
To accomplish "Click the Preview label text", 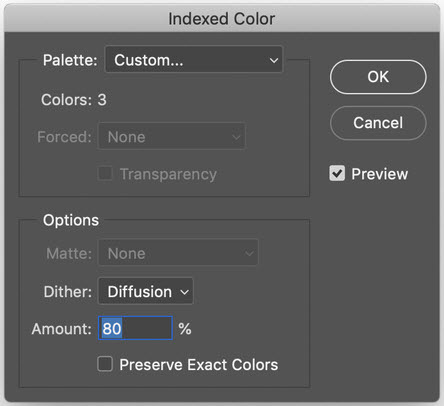I will 380,174.
